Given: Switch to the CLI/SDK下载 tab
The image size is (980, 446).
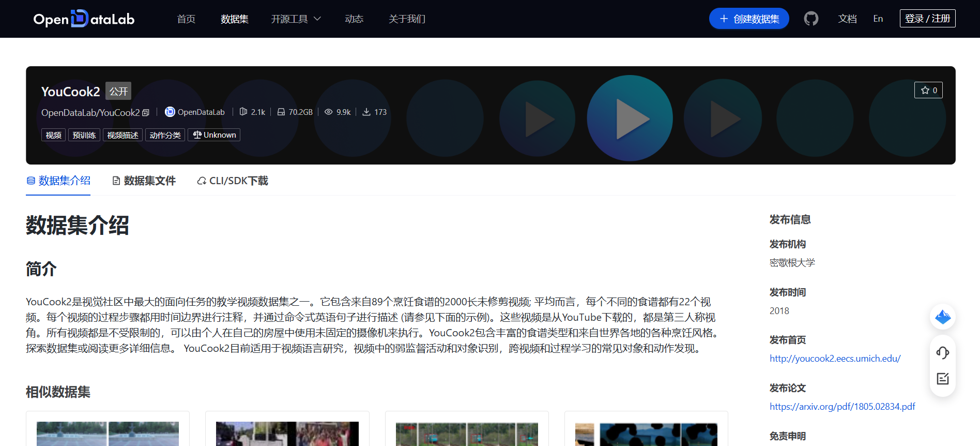Looking at the screenshot, I should pos(233,181).
